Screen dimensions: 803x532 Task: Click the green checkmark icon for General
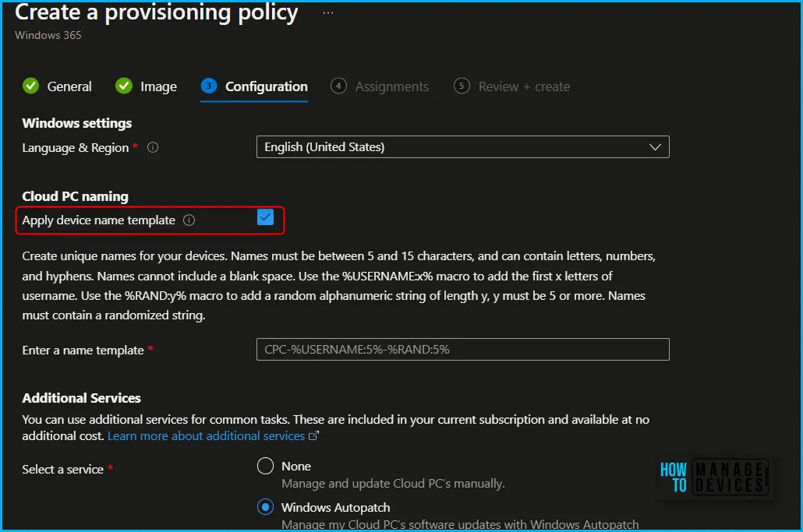(30, 86)
